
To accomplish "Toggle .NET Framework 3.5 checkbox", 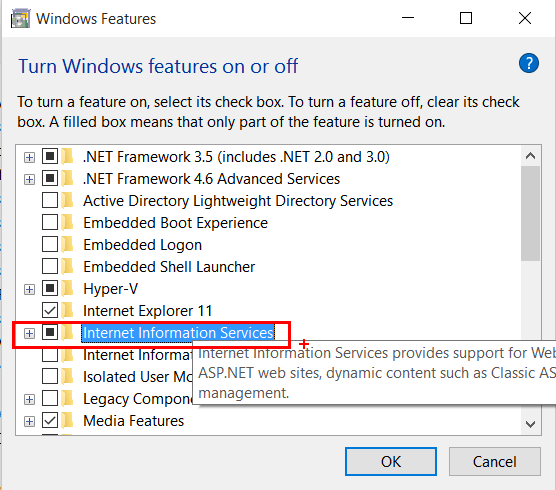I will 50,156.
